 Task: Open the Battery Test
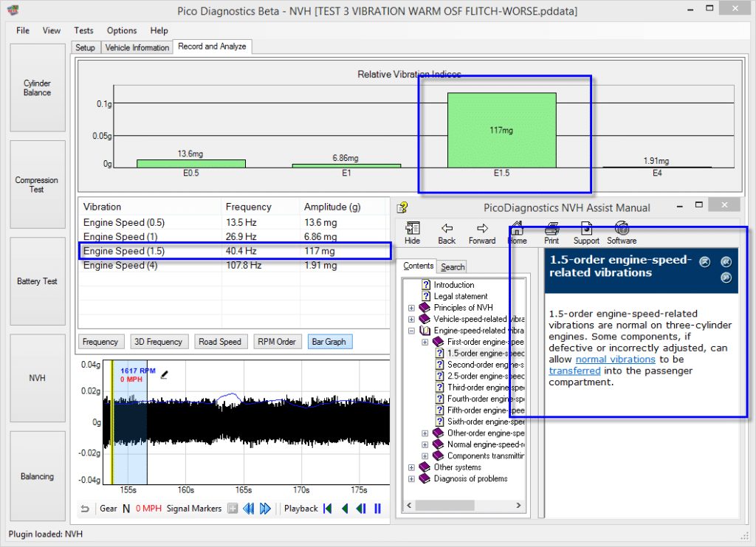click(x=38, y=281)
